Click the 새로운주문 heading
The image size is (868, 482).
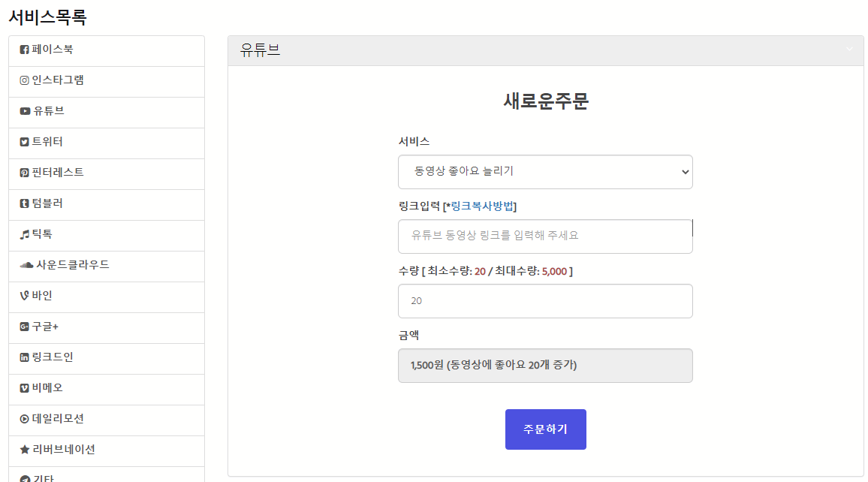click(x=546, y=101)
